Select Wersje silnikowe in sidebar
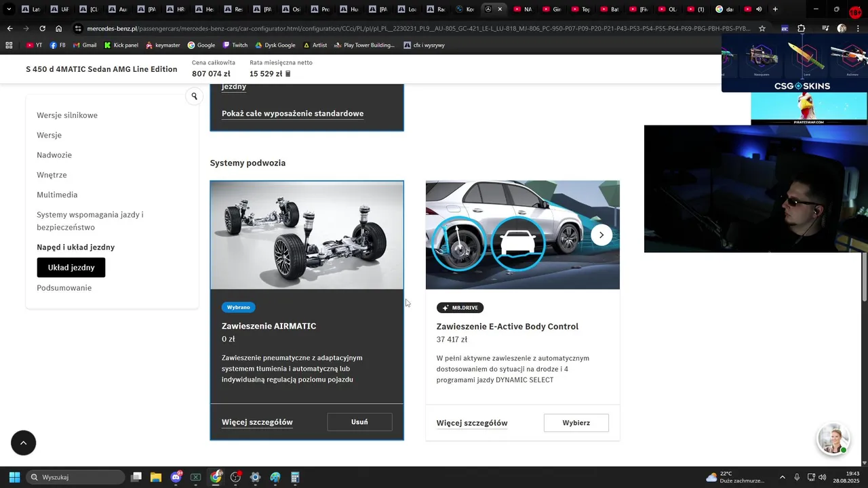The image size is (868, 488). (67, 115)
